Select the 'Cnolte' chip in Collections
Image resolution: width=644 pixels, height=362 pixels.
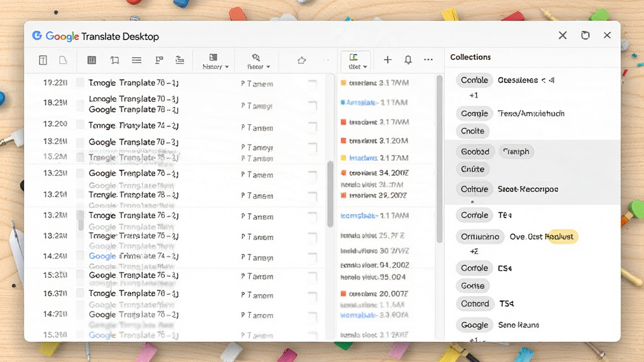(x=472, y=131)
